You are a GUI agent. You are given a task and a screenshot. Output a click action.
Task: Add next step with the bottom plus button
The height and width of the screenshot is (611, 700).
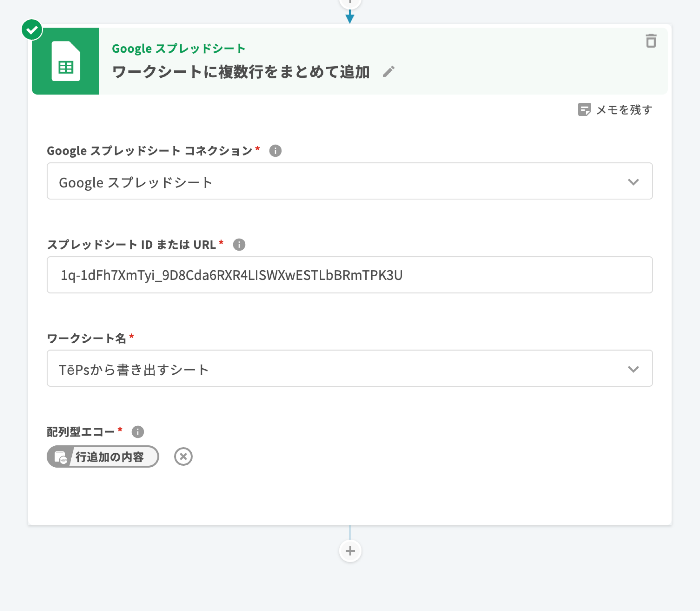[350, 551]
